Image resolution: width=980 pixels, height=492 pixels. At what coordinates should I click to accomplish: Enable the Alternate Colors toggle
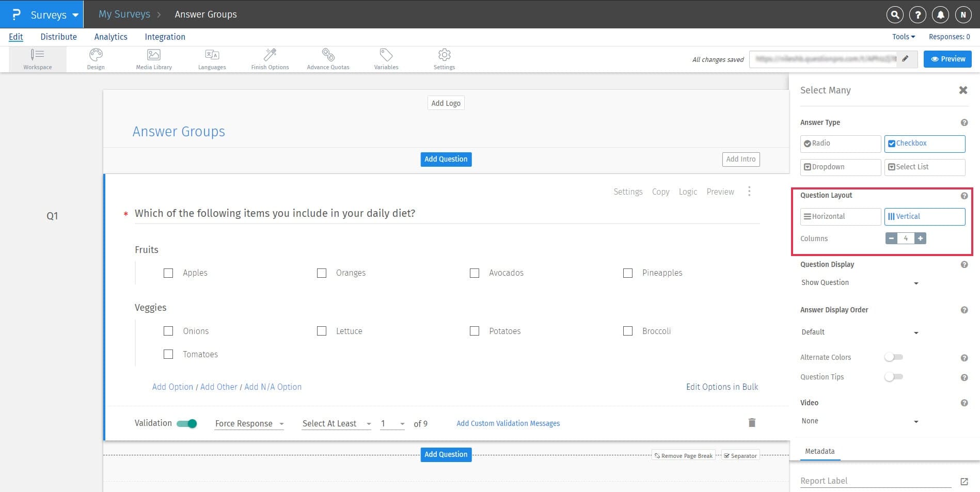893,357
